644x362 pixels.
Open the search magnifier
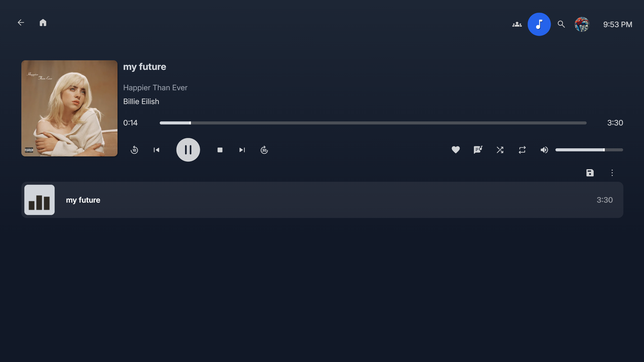pos(561,24)
